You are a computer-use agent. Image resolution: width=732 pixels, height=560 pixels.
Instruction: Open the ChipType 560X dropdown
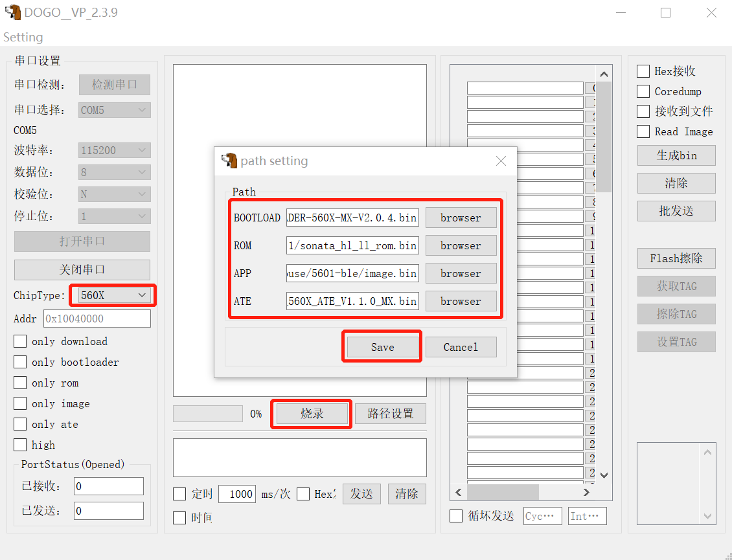115,295
